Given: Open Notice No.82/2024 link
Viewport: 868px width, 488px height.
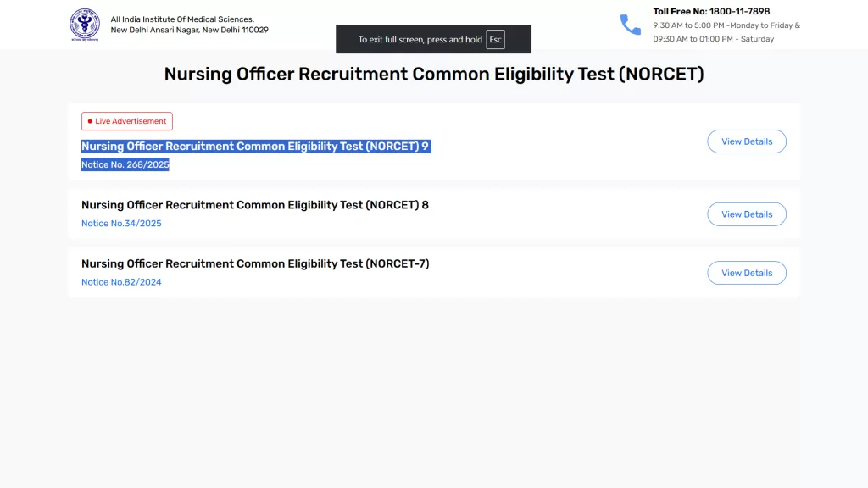Looking at the screenshot, I should [x=121, y=282].
